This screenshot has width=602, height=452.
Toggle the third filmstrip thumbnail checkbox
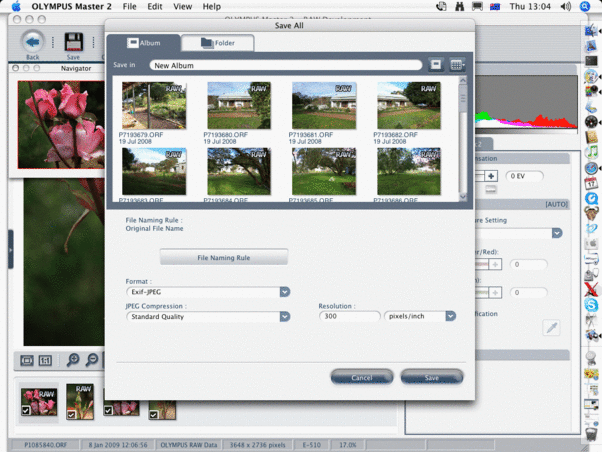click(x=109, y=411)
